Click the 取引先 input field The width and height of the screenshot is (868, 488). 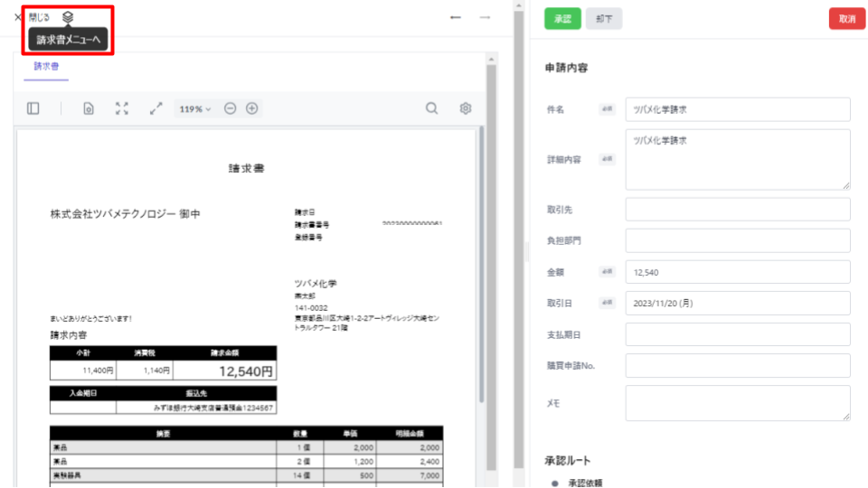tap(737, 209)
